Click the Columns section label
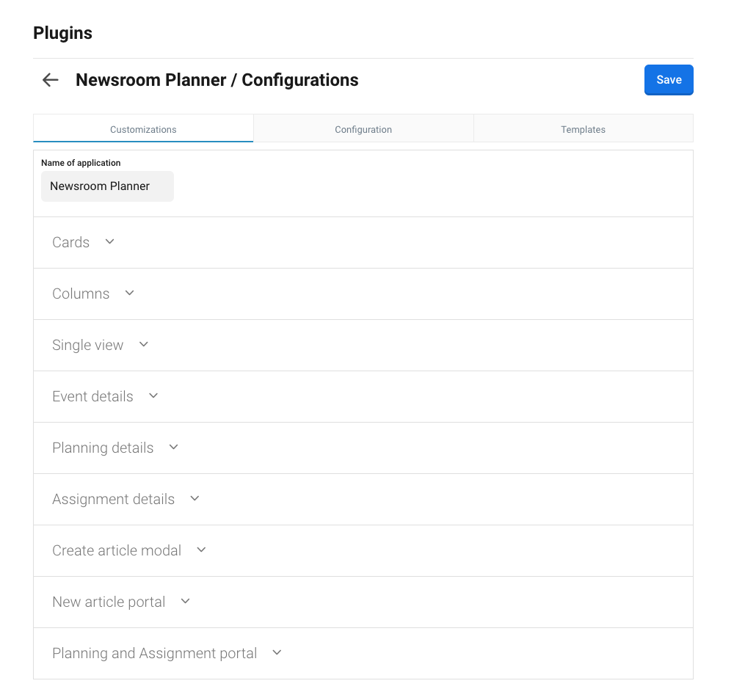 coord(81,294)
